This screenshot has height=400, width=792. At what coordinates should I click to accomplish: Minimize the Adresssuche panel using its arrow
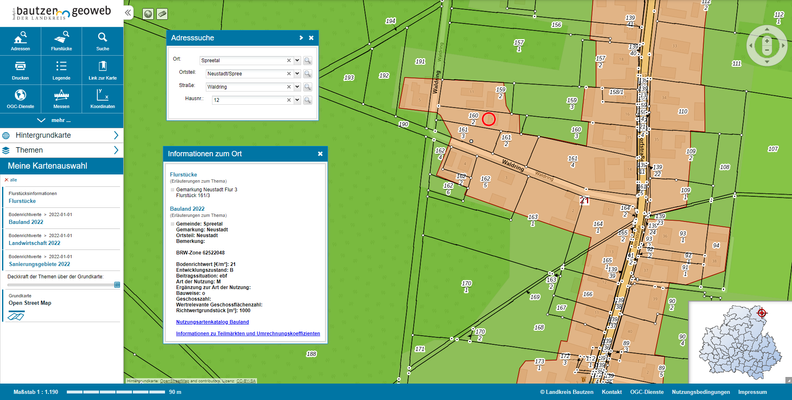point(300,37)
